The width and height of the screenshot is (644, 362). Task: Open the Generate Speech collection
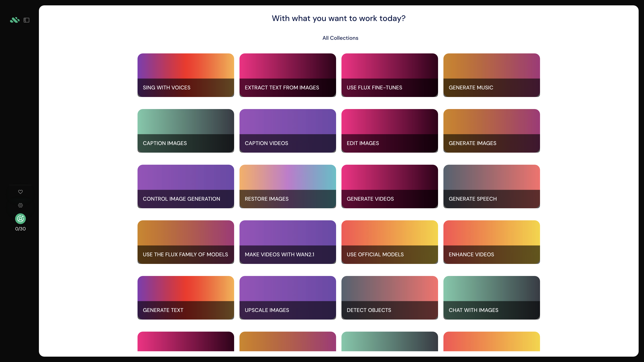coord(491,186)
